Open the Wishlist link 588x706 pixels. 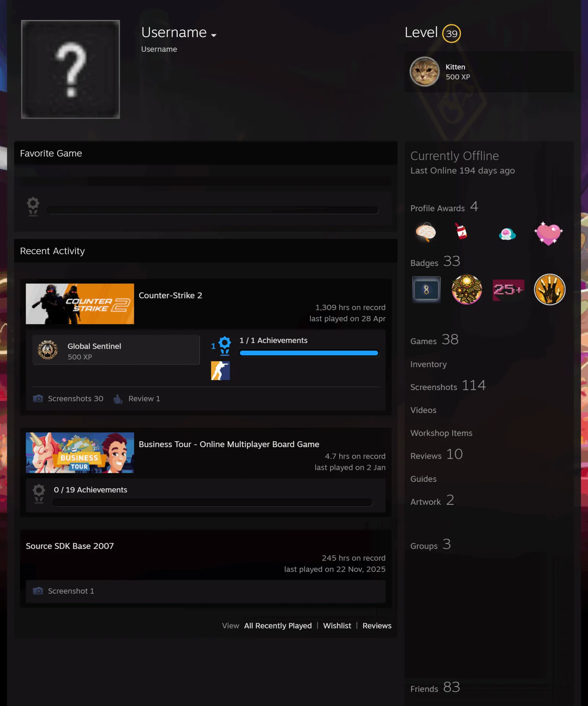(337, 625)
